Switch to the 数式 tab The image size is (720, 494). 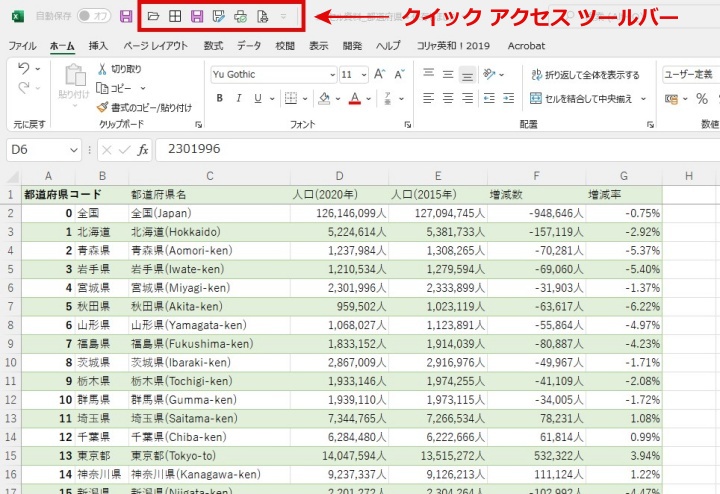(213, 45)
